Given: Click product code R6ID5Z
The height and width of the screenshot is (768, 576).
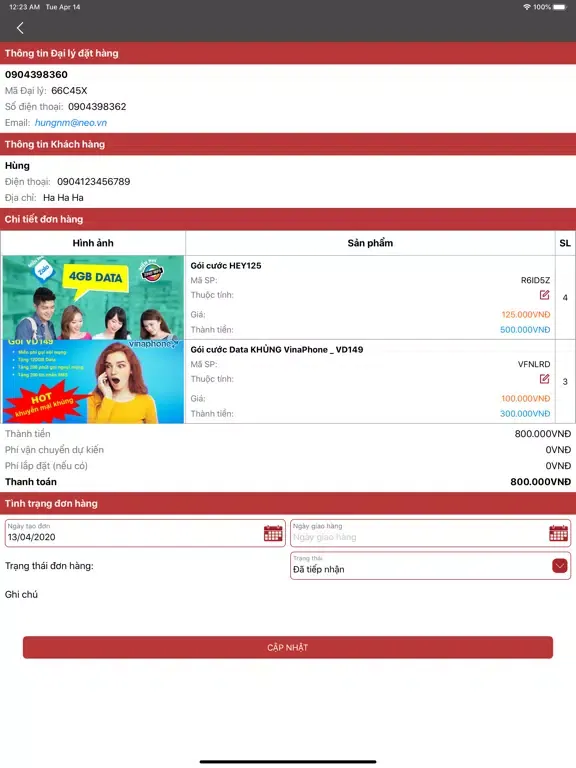Looking at the screenshot, I should click(x=535, y=280).
